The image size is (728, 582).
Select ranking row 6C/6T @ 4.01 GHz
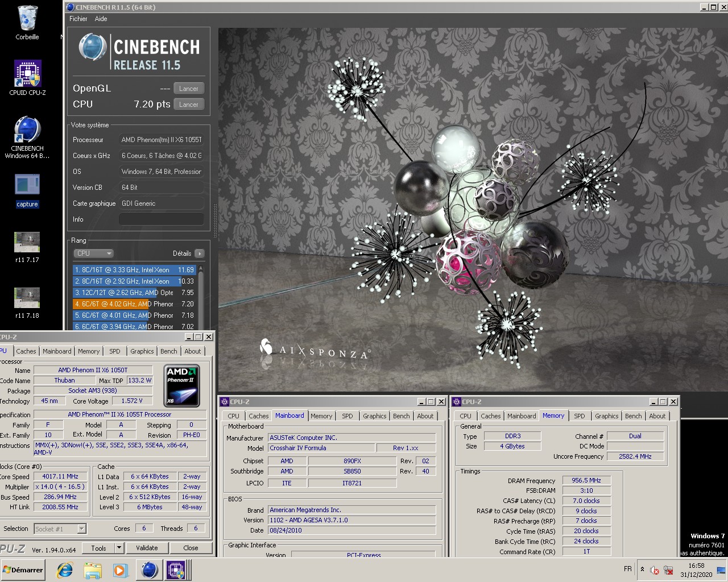click(134, 315)
